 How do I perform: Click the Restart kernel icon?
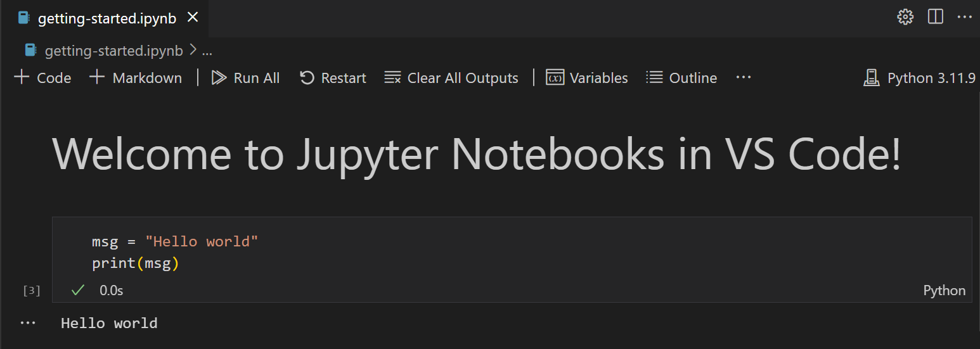[307, 78]
